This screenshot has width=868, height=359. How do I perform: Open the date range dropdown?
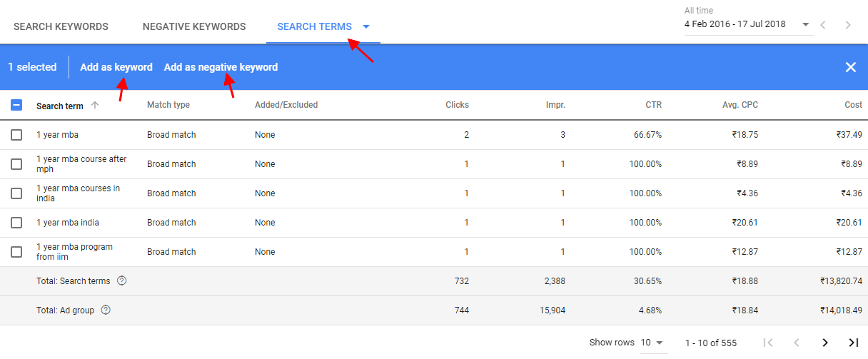tap(747, 24)
